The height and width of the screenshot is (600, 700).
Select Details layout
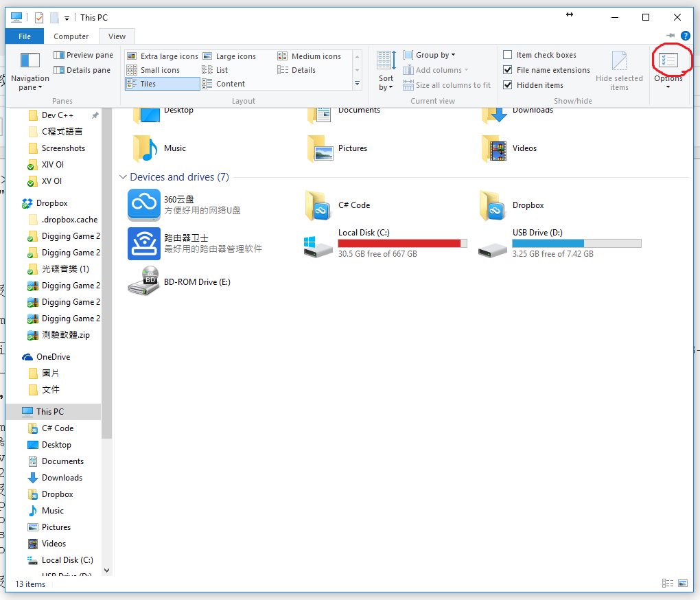pyautogui.click(x=296, y=70)
